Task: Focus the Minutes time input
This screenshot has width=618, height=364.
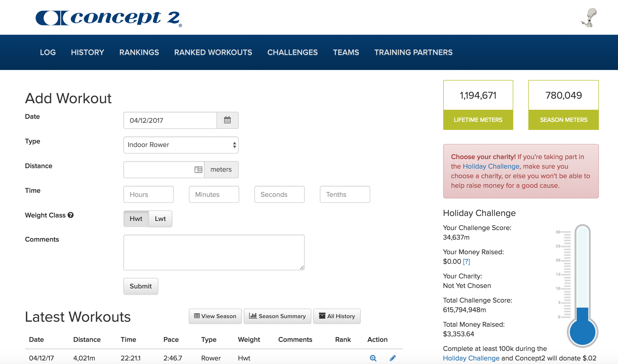Action: click(x=214, y=194)
